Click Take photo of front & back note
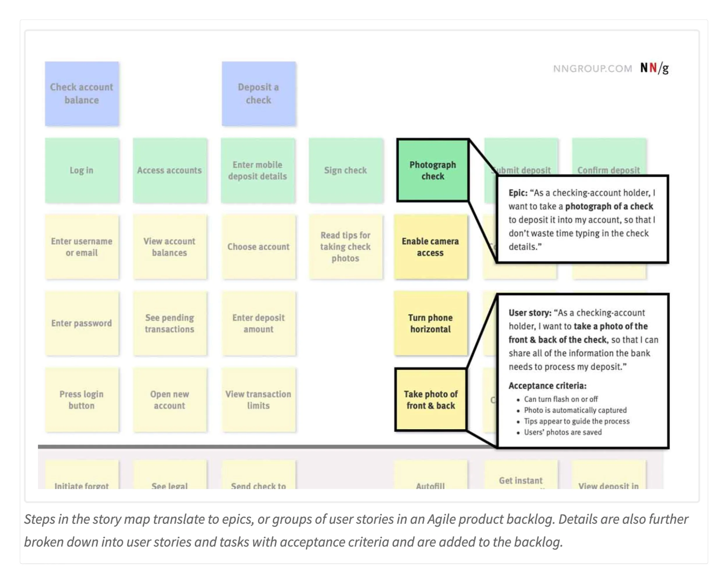This screenshot has height=584, width=728. pyautogui.click(x=430, y=400)
